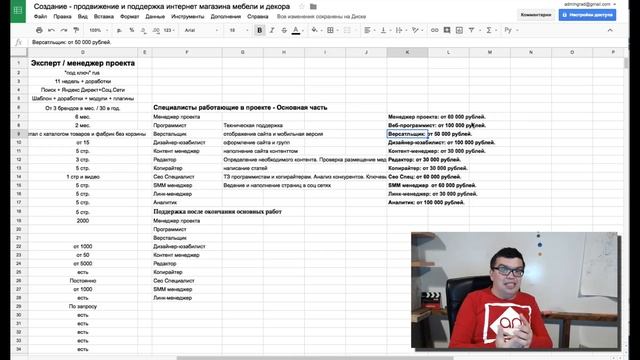
Task: Select cell 'Эксперт / менеджер проекта'
Action: coord(83,63)
